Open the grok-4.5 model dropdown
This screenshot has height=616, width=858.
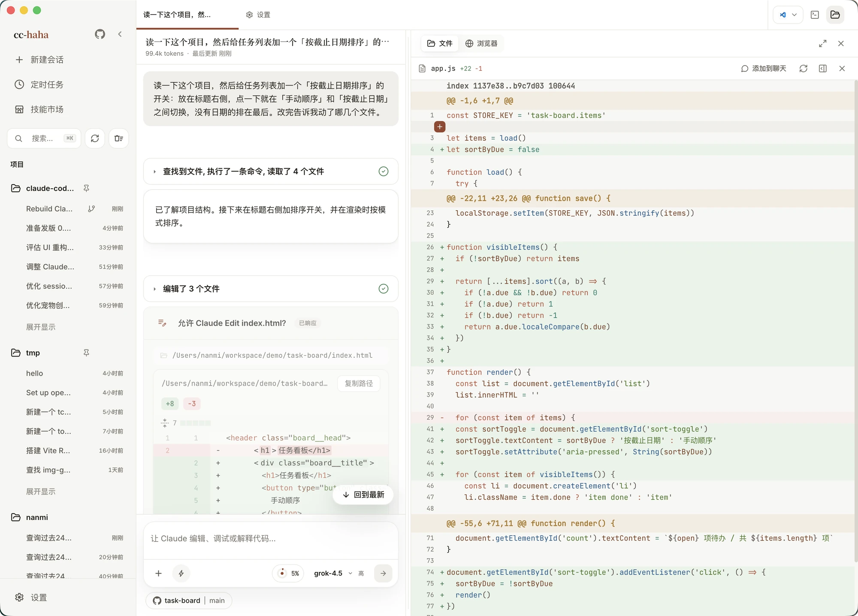tap(333, 573)
